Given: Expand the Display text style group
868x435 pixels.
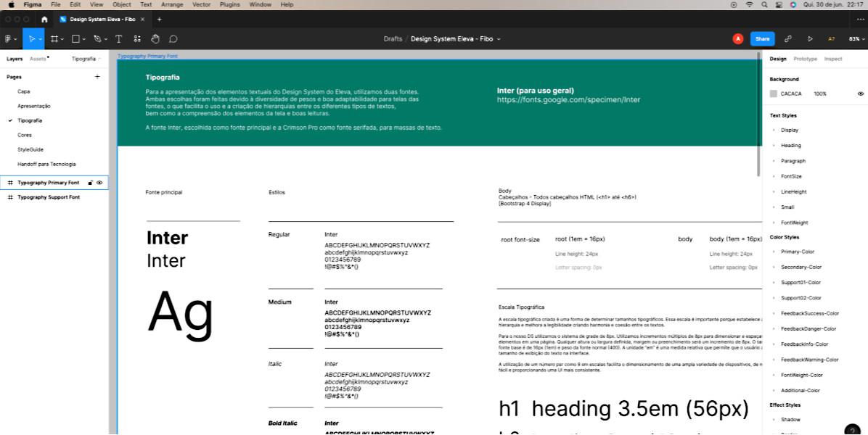Looking at the screenshot, I should (x=774, y=130).
